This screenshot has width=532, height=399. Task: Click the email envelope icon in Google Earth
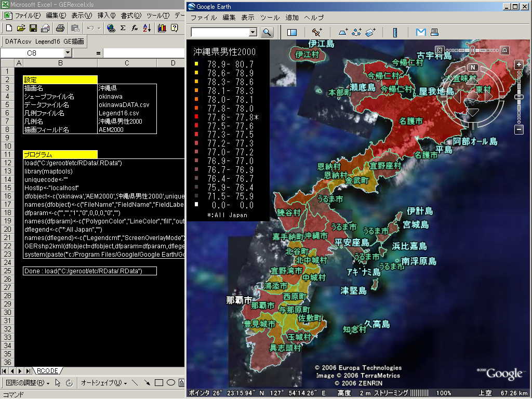tap(421, 32)
